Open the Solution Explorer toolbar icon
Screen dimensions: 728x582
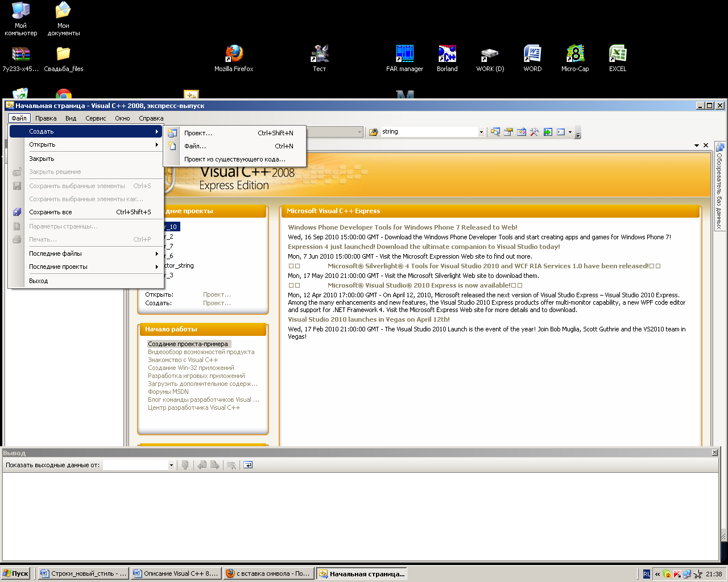[495, 132]
